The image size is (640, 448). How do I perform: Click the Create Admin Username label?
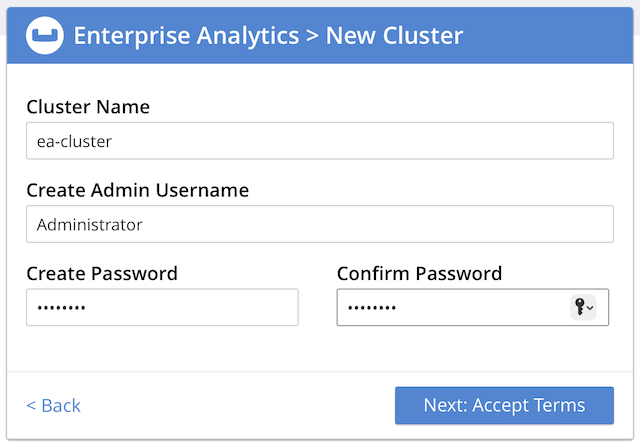tap(137, 190)
